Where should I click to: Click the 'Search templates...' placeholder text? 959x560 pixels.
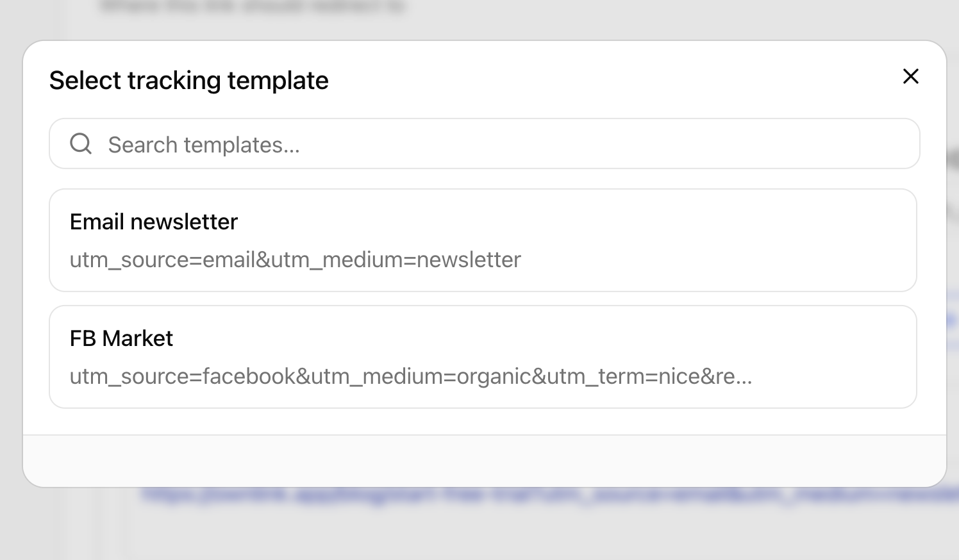pyautogui.click(x=204, y=145)
